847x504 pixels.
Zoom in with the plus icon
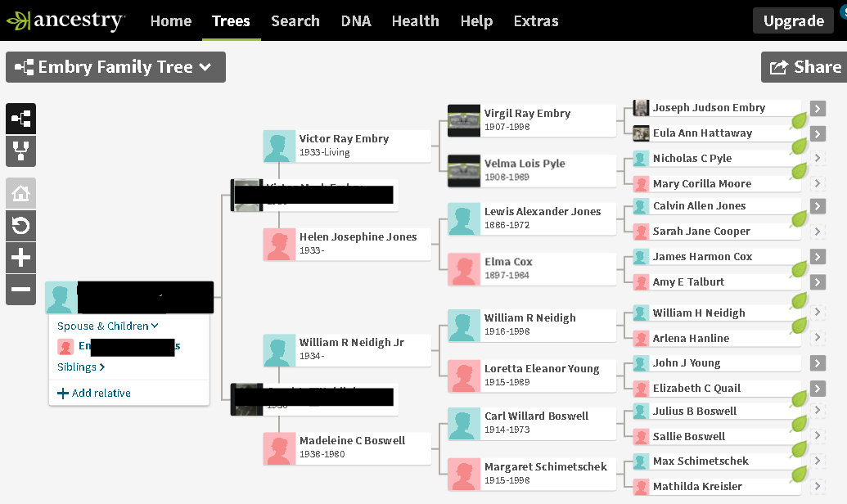coord(20,258)
